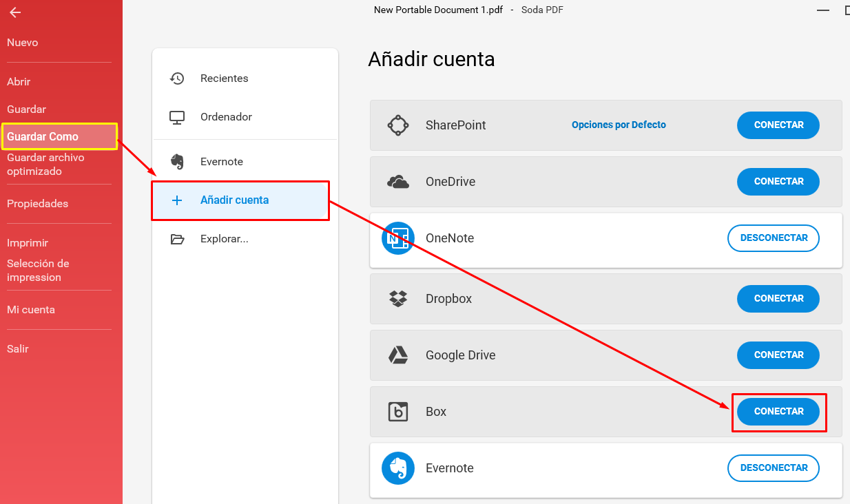Connect the Box account
This screenshot has width=850, height=504.
pos(778,412)
